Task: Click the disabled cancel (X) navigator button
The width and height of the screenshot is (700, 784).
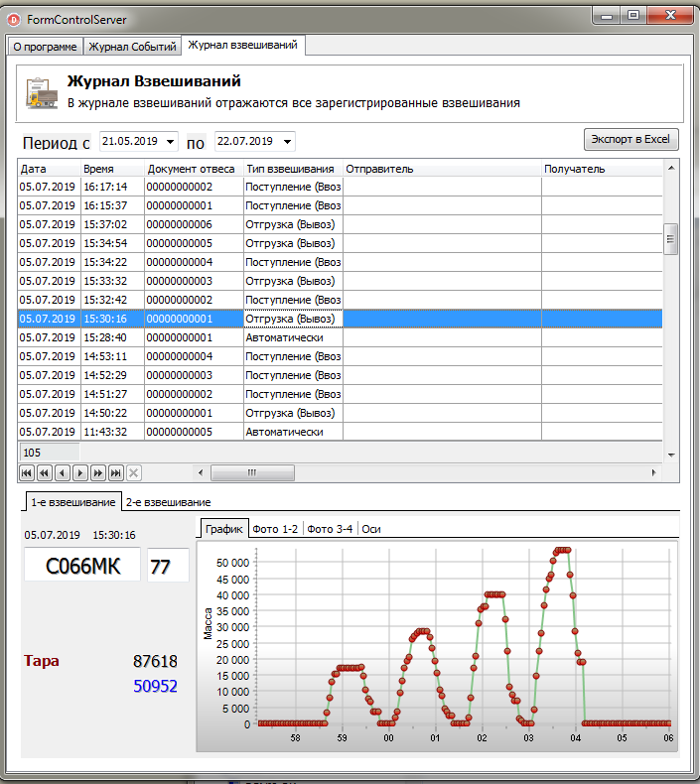Action: pyautogui.click(x=134, y=473)
